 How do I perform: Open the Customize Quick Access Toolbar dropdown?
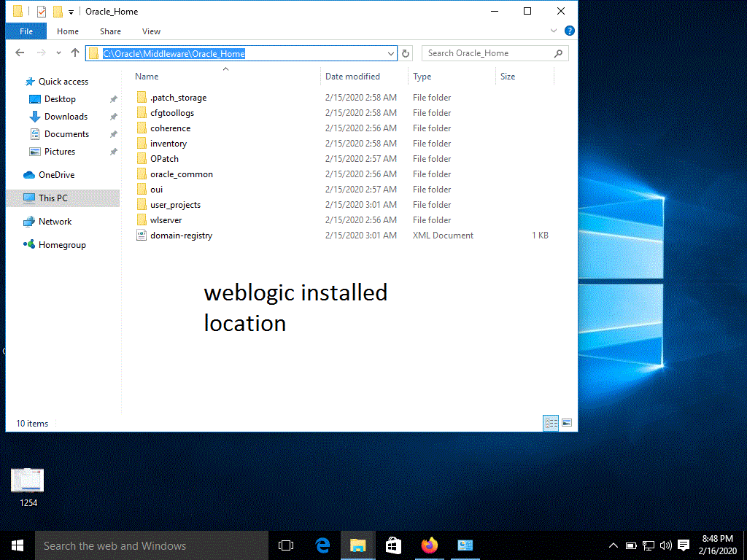tap(71, 12)
